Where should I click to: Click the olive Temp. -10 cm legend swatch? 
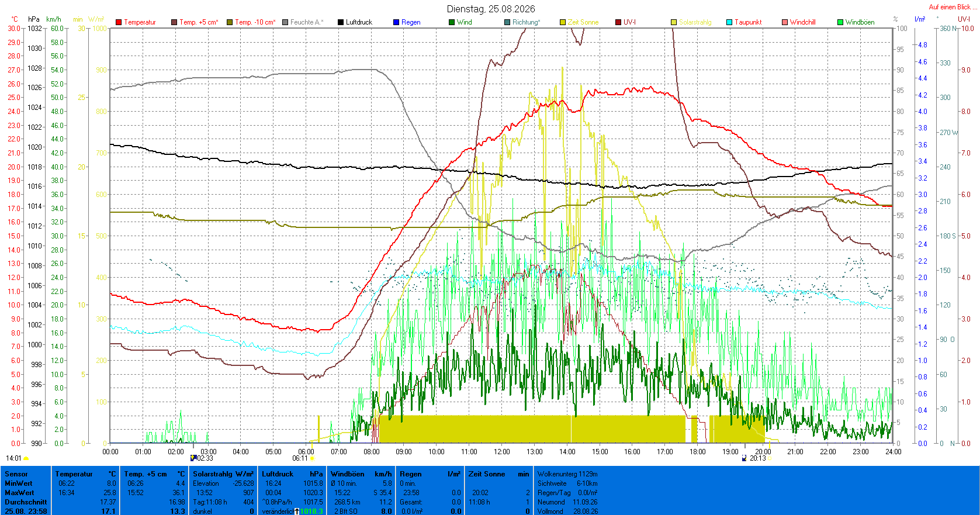coord(230,22)
